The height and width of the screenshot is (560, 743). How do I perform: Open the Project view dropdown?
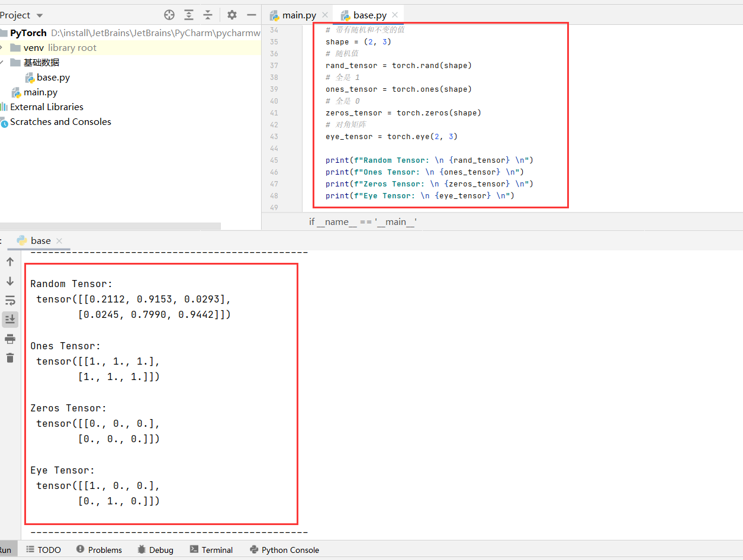click(22, 15)
